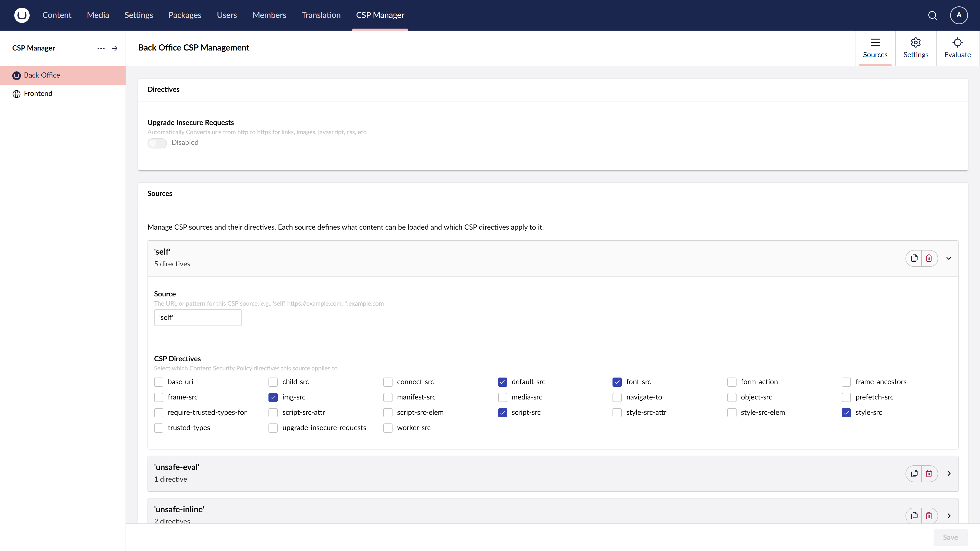This screenshot has height=551, width=980.
Task: Open the search
Action: tap(933, 15)
